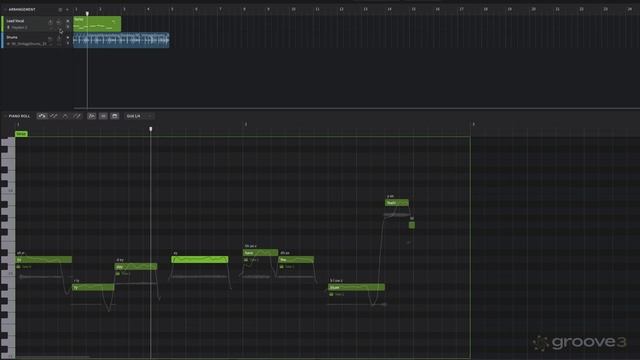Select the green Verse clip in arrangement
Image resolution: width=640 pixels, height=360 pixels.
[97, 24]
